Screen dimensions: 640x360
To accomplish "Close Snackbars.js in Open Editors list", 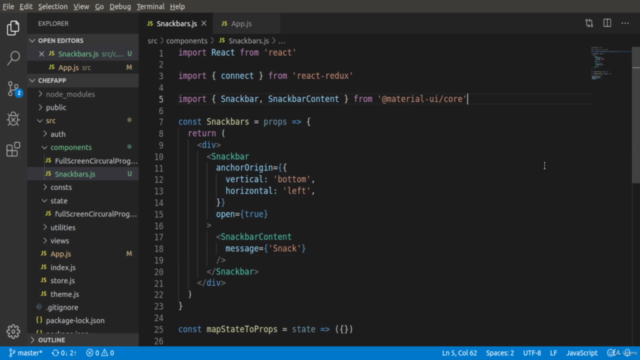I will [x=41, y=54].
